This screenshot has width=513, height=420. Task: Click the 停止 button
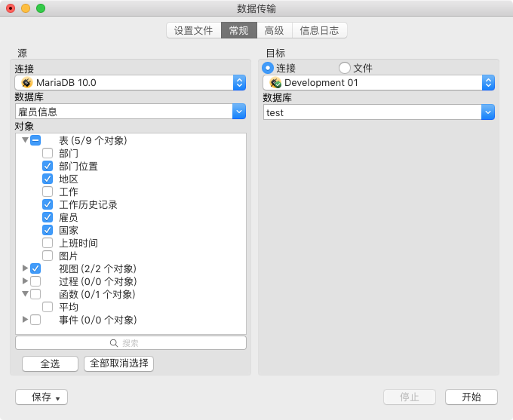pos(410,397)
